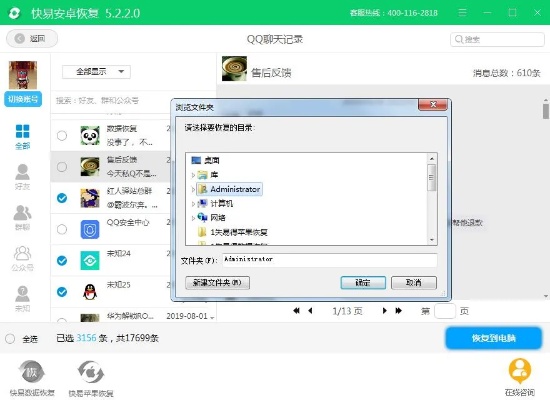Screen dimensions: 550x400
Task: Click the 未知24 eye icon avatar
Action: point(90,260)
